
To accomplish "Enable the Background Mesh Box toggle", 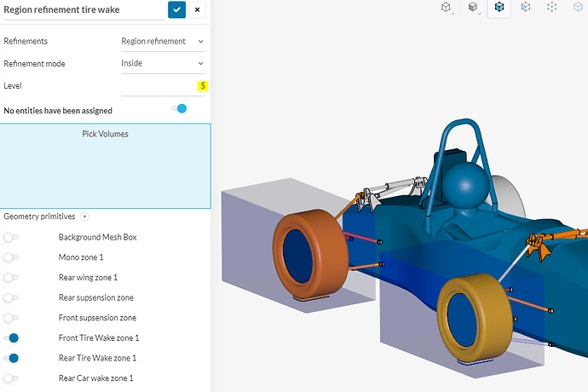I will (x=12, y=237).
